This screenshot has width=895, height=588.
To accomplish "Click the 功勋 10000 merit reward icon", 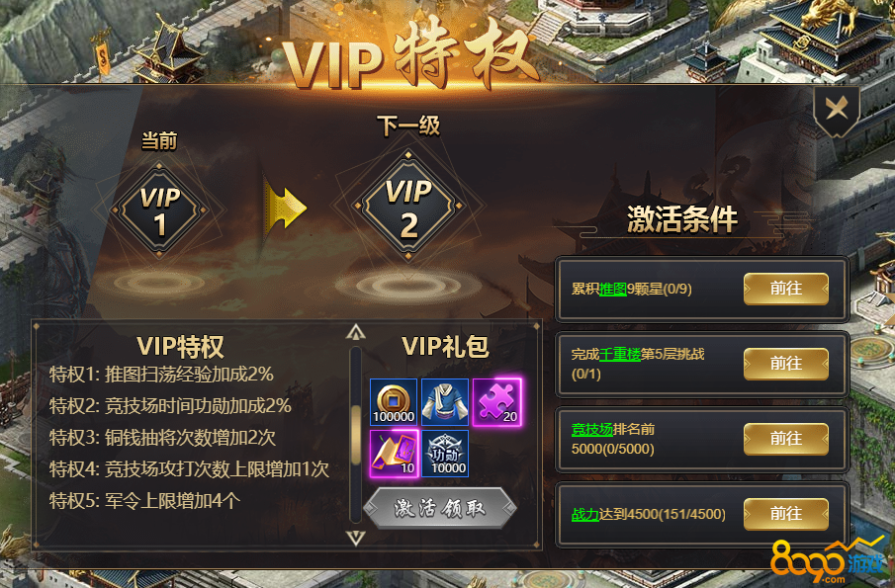I will coord(445,454).
